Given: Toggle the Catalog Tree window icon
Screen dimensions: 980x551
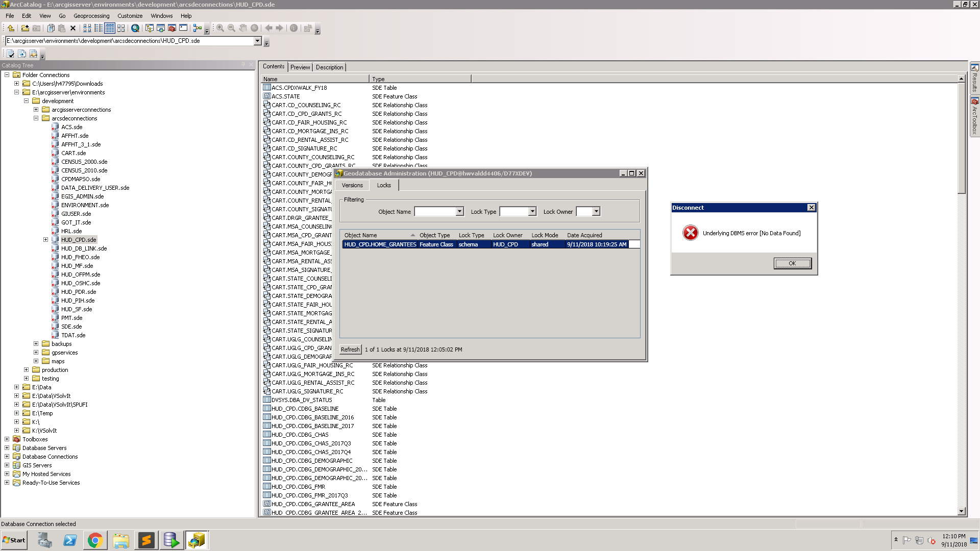Looking at the screenshot, I should [x=150, y=29].
